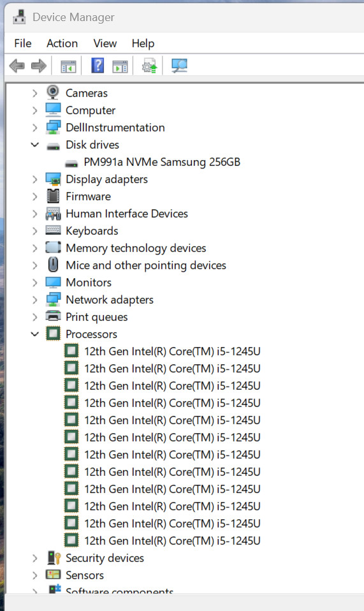Open the View menu
Screen dimensions: 364x611
[105, 43]
